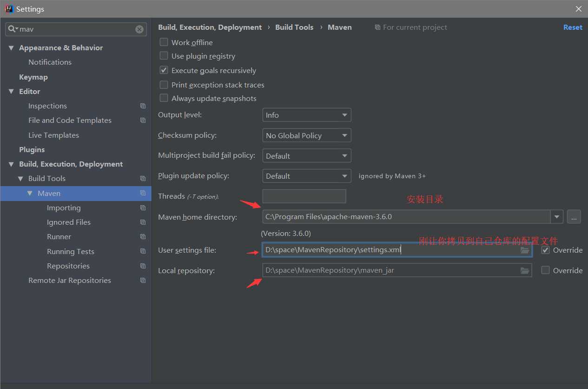Click the project-level icon beside Remote Jar Repositories
The height and width of the screenshot is (389, 588).
point(143,281)
